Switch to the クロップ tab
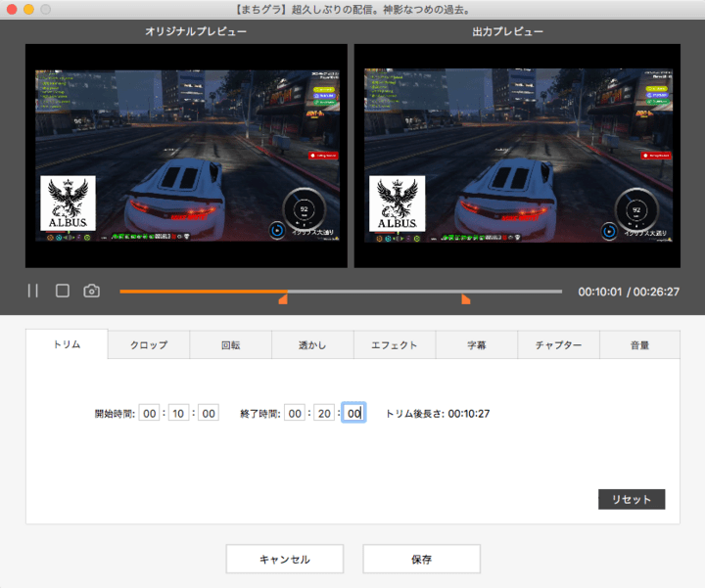The width and height of the screenshot is (705, 588). (149, 345)
